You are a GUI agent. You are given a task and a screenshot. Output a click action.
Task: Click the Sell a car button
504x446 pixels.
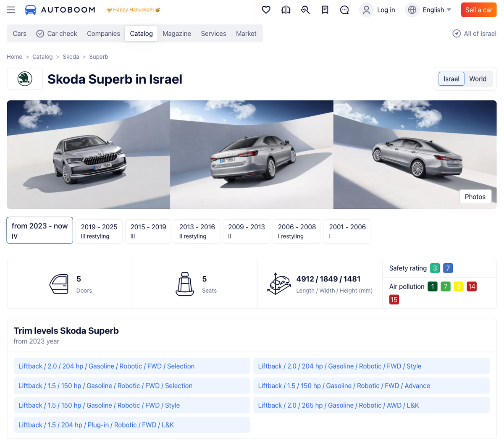coord(479,10)
